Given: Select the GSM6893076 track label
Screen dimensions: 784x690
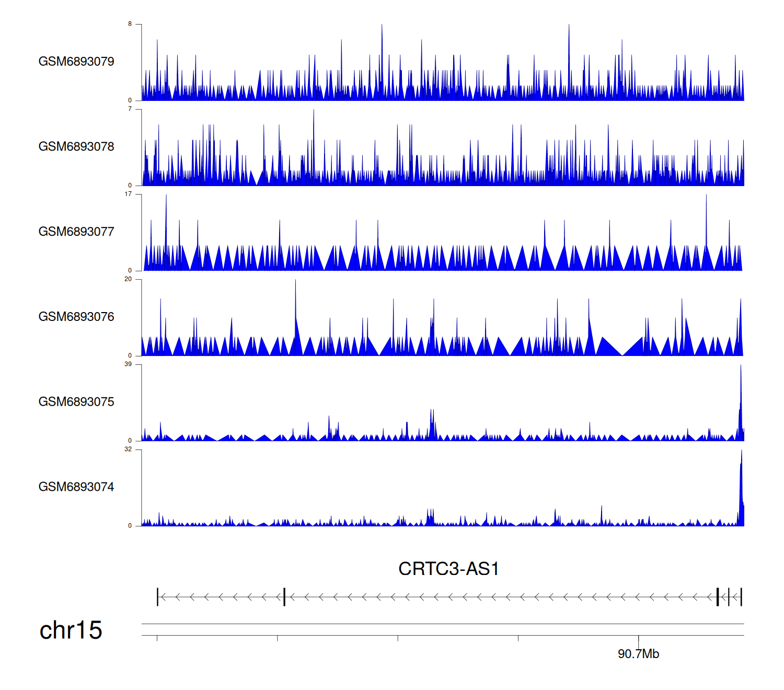Looking at the screenshot, I should (76, 317).
